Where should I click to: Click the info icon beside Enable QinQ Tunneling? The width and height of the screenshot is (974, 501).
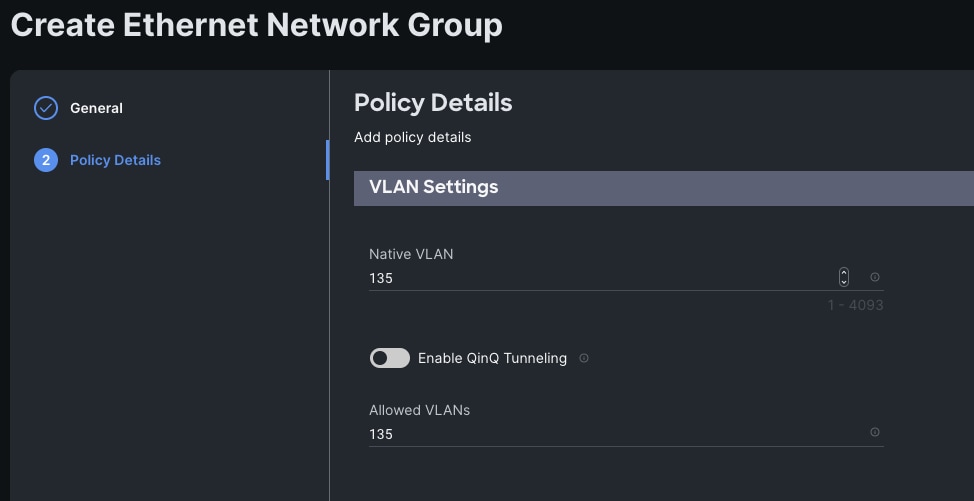pyautogui.click(x=584, y=358)
